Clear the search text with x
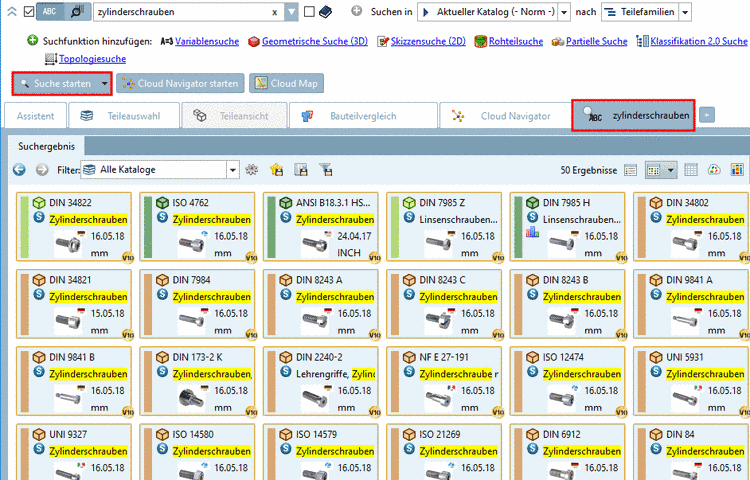This screenshot has width=750, height=480. 275,12
